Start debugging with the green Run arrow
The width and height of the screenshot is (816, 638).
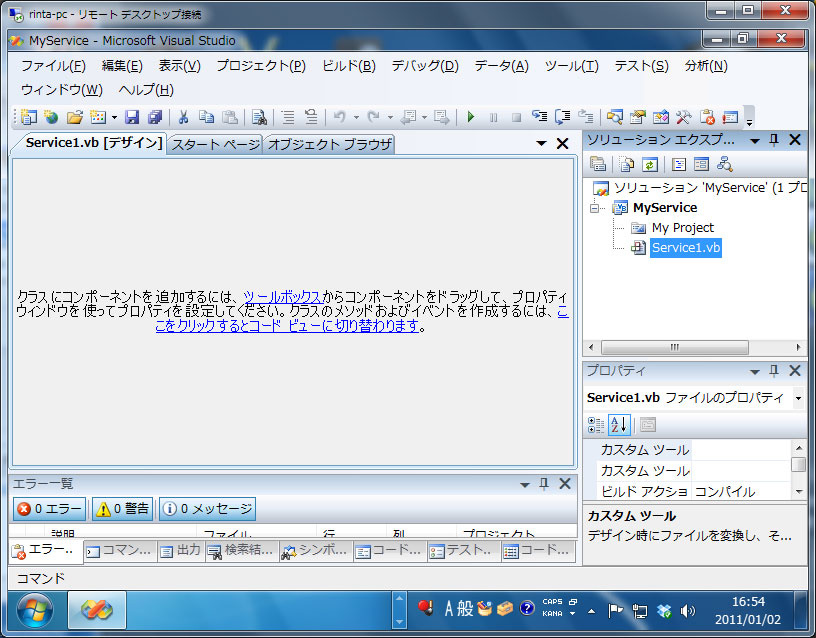(470, 117)
